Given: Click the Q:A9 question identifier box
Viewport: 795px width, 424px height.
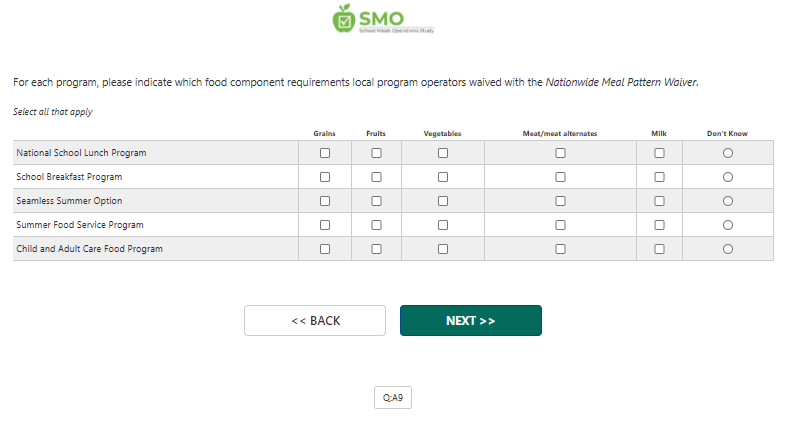Looking at the screenshot, I should pyautogui.click(x=393, y=398).
